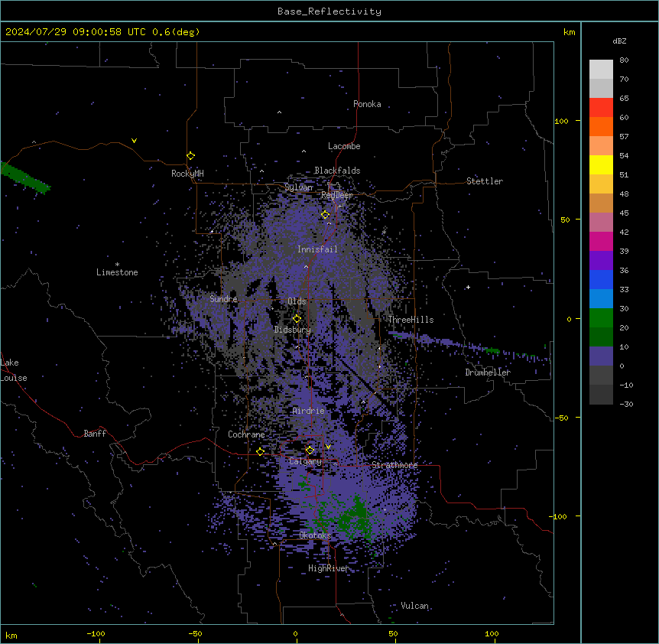Click the yellow diamond marker above Calgary label

tap(310, 450)
